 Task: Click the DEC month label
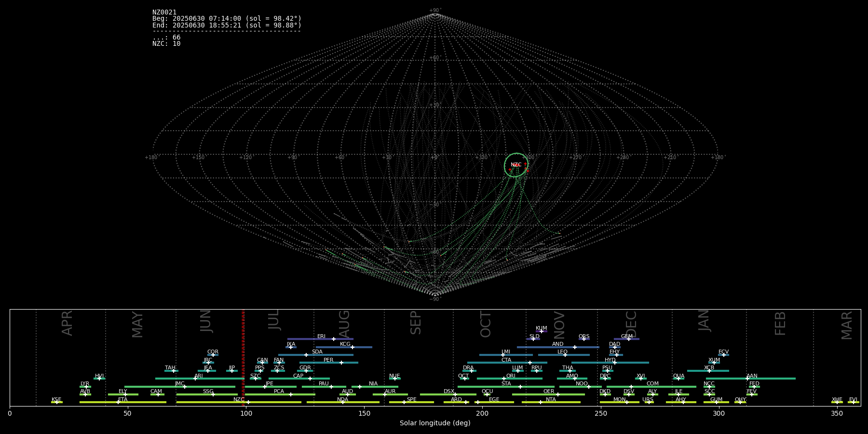click(631, 324)
